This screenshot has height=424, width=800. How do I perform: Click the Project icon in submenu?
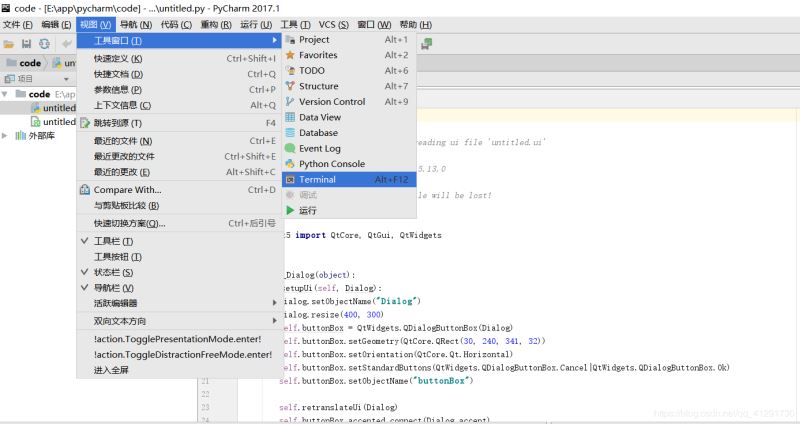[x=290, y=40]
